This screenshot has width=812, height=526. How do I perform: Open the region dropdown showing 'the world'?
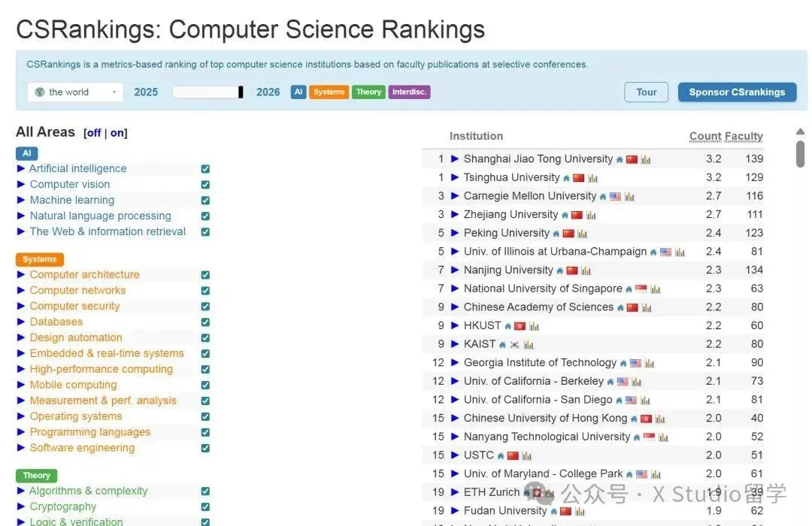[75, 92]
